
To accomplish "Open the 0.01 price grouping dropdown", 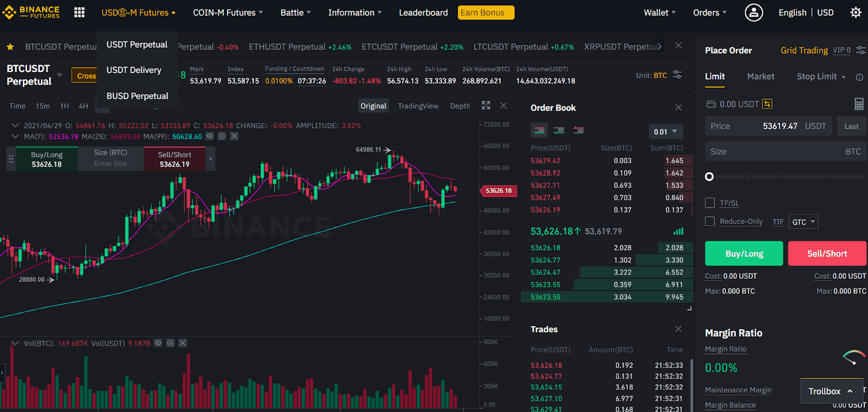I will [666, 131].
